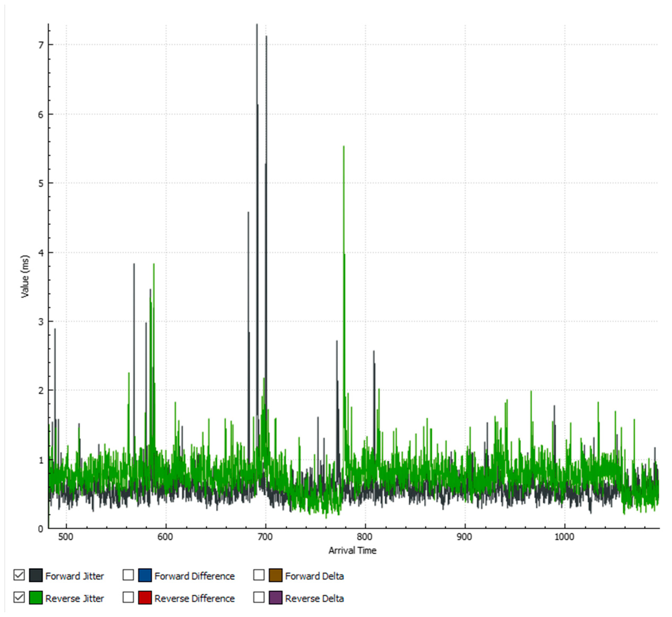Select the red Reverse Difference swatch
Screen dimensions: 672x617
click(x=145, y=598)
